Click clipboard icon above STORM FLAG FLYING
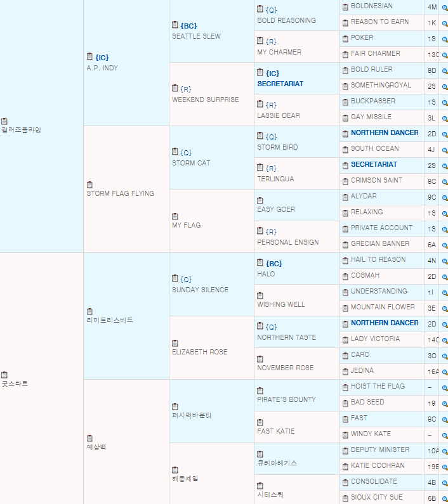The height and width of the screenshot is (504, 448). tap(89, 184)
